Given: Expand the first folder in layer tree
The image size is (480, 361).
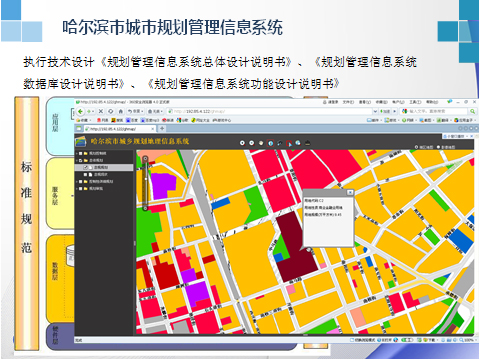Looking at the screenshot, I should (77, 153).
